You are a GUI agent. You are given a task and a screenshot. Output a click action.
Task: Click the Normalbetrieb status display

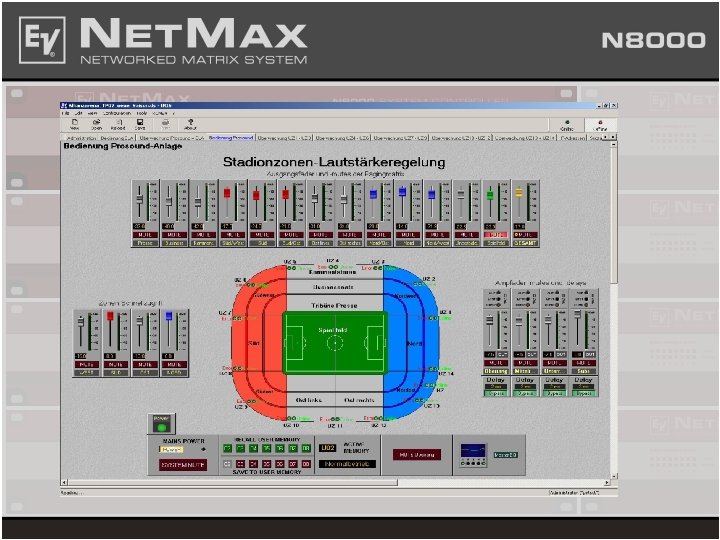point(347,464)
